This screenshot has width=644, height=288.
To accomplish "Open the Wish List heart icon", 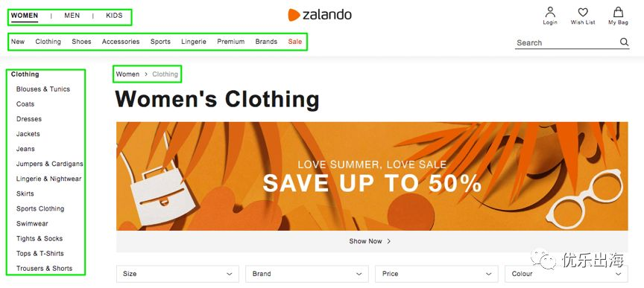I will pos(582,12).
